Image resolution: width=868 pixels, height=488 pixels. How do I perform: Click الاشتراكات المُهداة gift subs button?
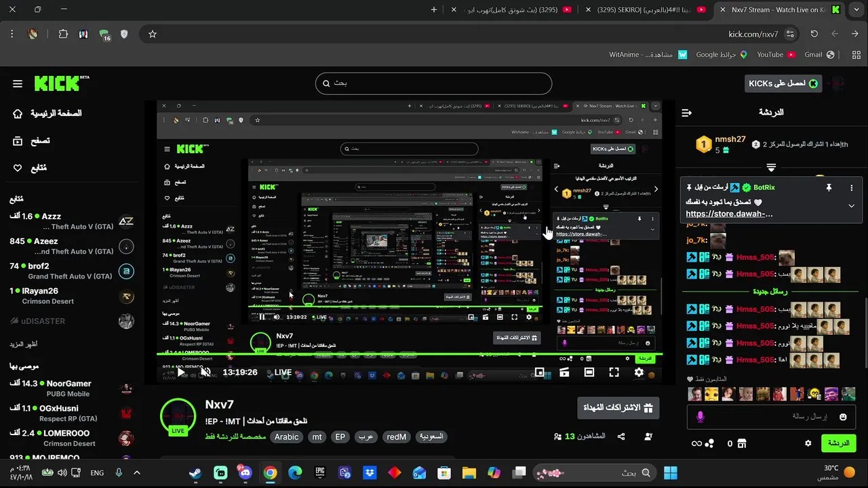point(618,408)
